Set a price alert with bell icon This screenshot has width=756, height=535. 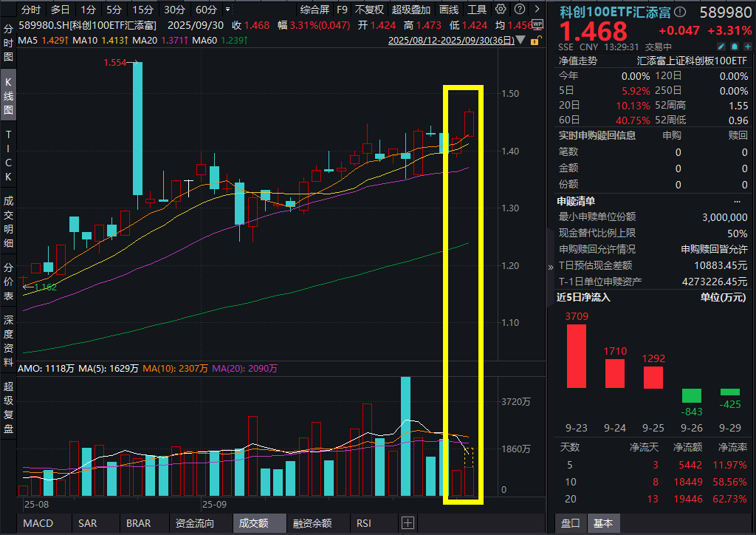pos(735,47)
